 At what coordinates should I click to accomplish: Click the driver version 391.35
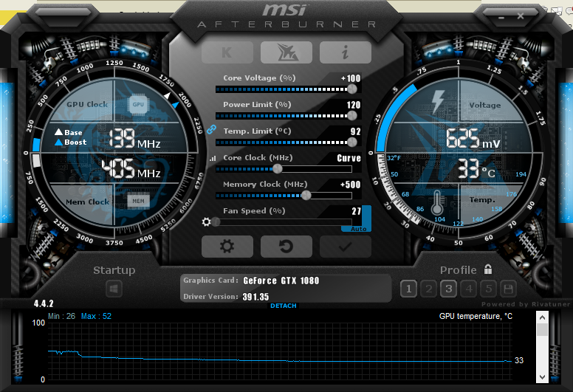tap(255, 297)
